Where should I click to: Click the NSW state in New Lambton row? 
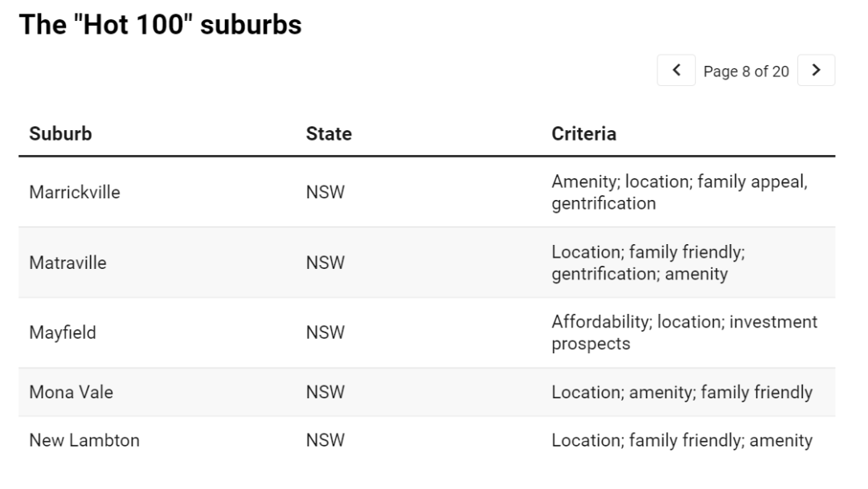tap(325, 440)
